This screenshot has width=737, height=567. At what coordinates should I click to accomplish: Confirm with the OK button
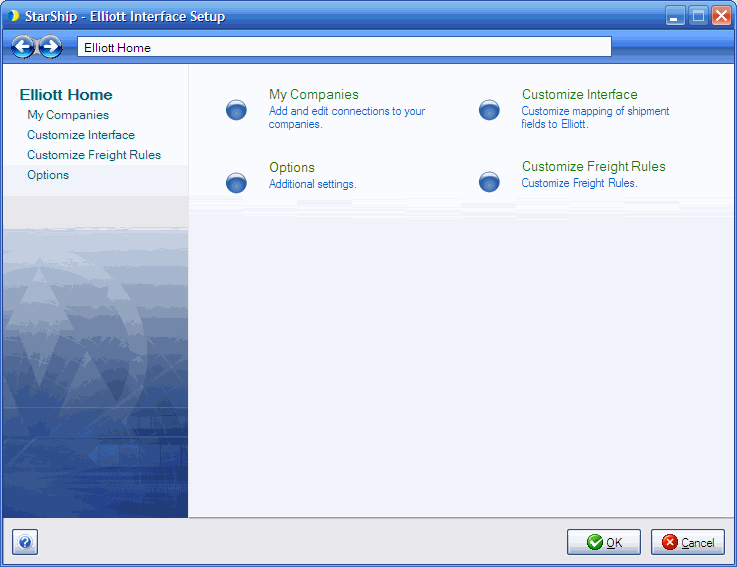(604, 542)
